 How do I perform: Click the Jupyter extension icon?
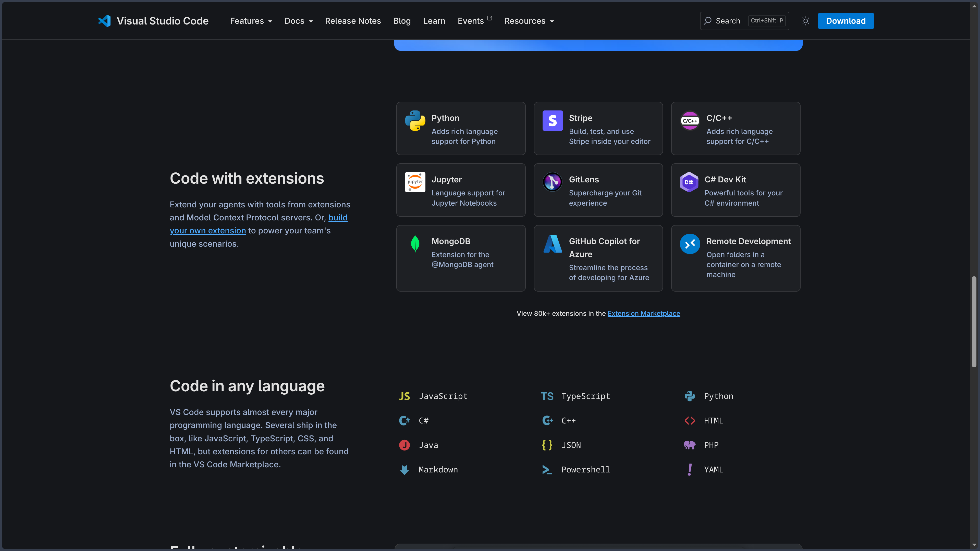pyautogui.click(x=415, y=182)
